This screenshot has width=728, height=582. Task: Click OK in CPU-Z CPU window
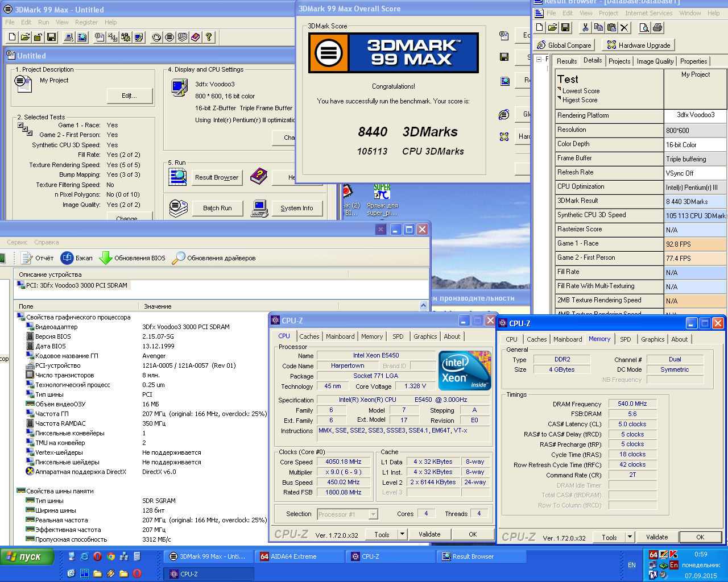(x=473, y=534)
